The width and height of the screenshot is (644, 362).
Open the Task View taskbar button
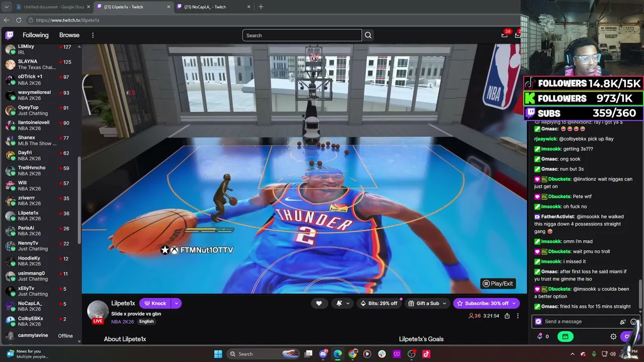pos(308,354)
